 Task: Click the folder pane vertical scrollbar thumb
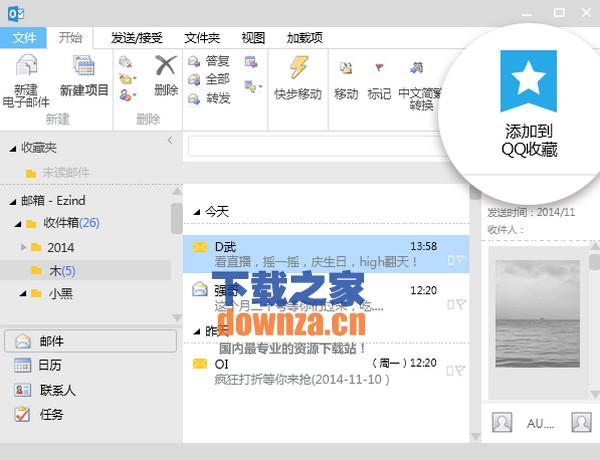click(177, 216)
